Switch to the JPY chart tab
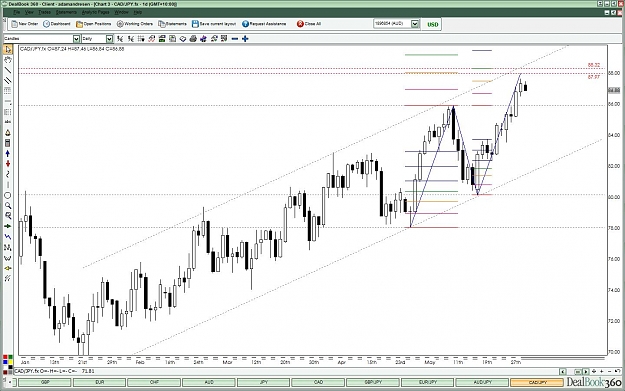Screen dimensions: 625x391 click(263, 382)
